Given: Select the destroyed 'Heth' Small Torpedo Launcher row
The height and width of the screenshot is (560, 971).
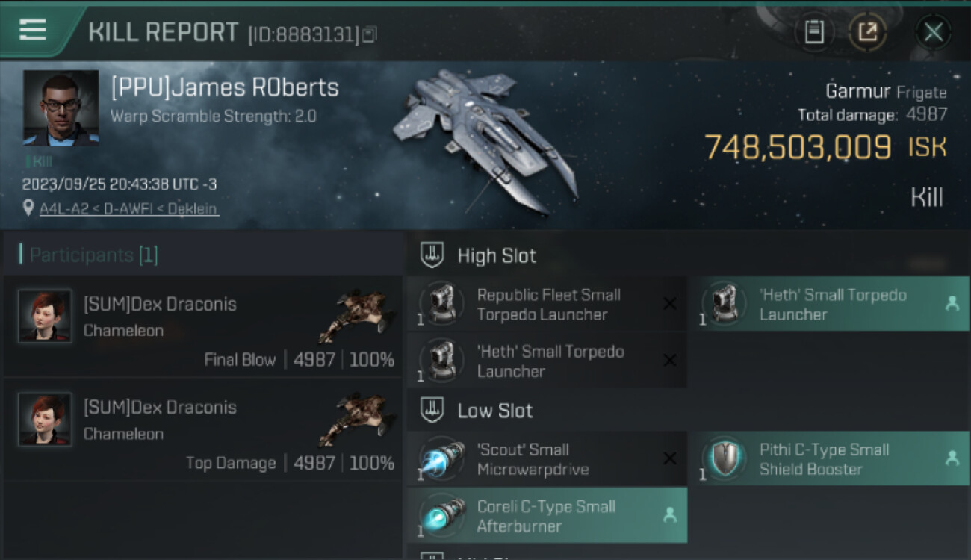Looking at the screenshot, I should coord(547,361).
